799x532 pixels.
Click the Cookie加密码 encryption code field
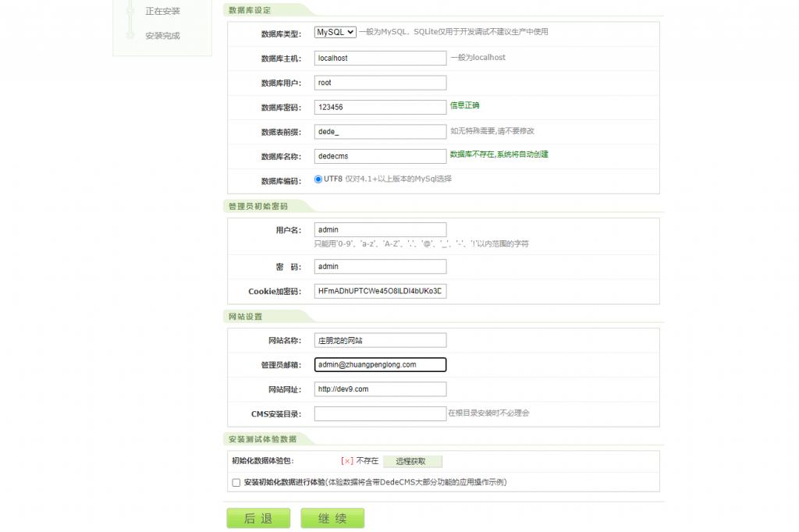click(x=380, y=289)
